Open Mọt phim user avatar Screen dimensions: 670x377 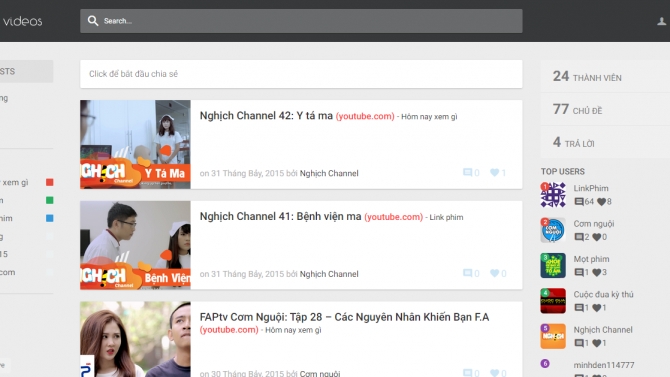[553, 265]
